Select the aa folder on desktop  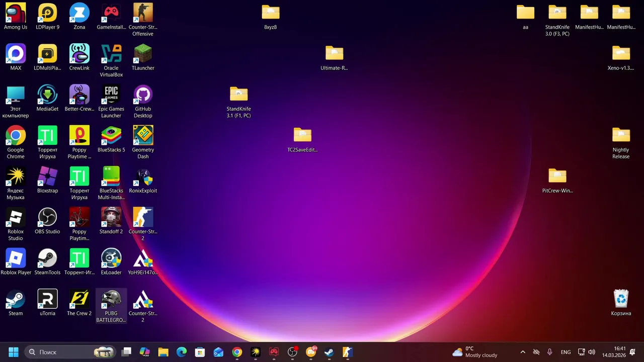[525, 17]
